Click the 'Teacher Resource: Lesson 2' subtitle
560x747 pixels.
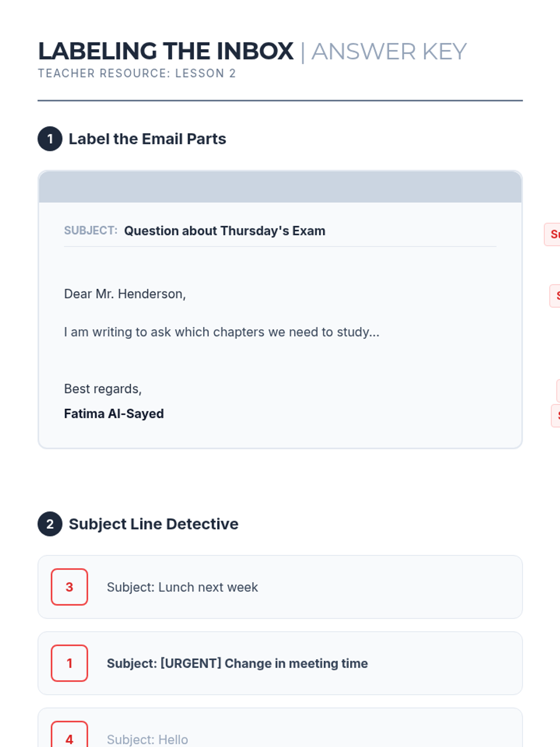[x=137, y=73]
